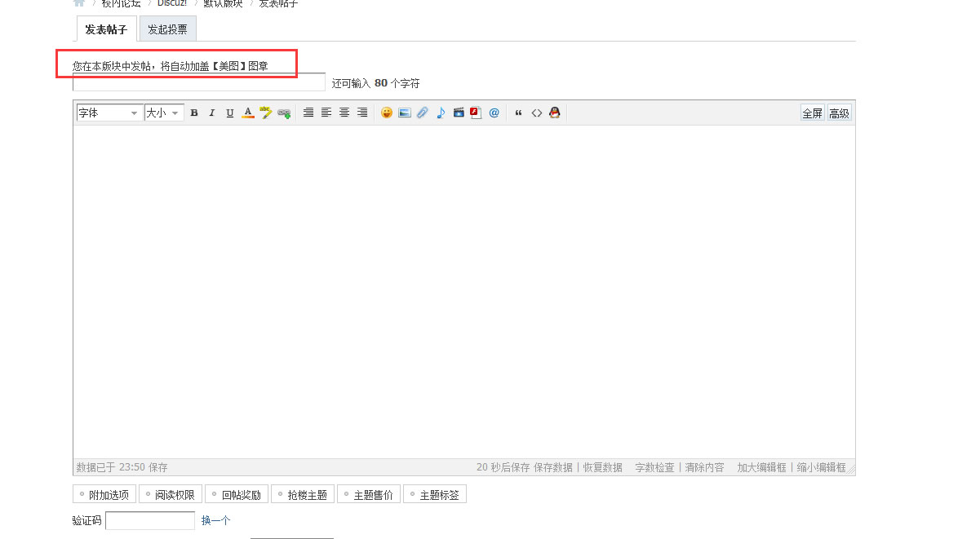
Task: Mention a user with the @ icon
Action: (494, 113)
